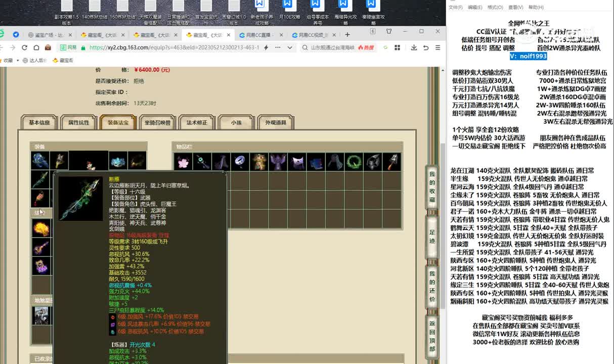Select the green wreath item in inventory
This screenshot has width=614, height=364.
point(354,162)
